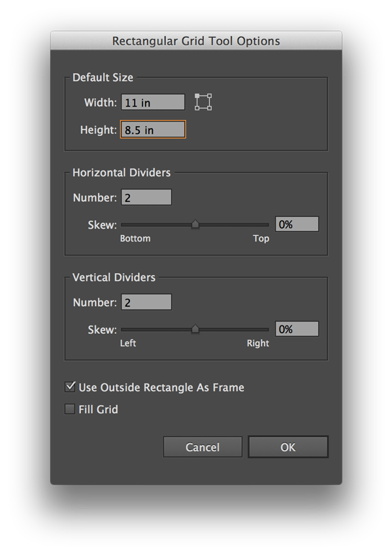Click Vertical skew slider track near Right end

pyautogui.click(x=263, y=329)
